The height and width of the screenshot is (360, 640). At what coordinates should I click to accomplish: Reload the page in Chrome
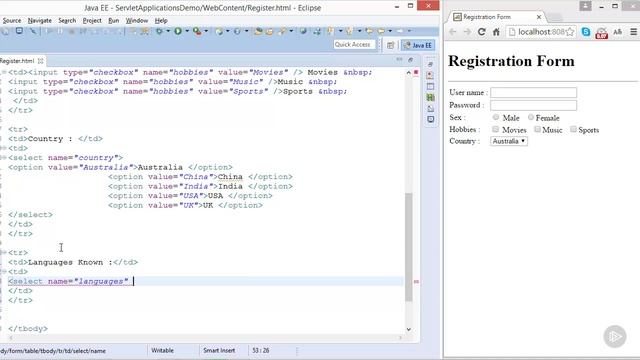pyautogui.click(x=482, y=32)
